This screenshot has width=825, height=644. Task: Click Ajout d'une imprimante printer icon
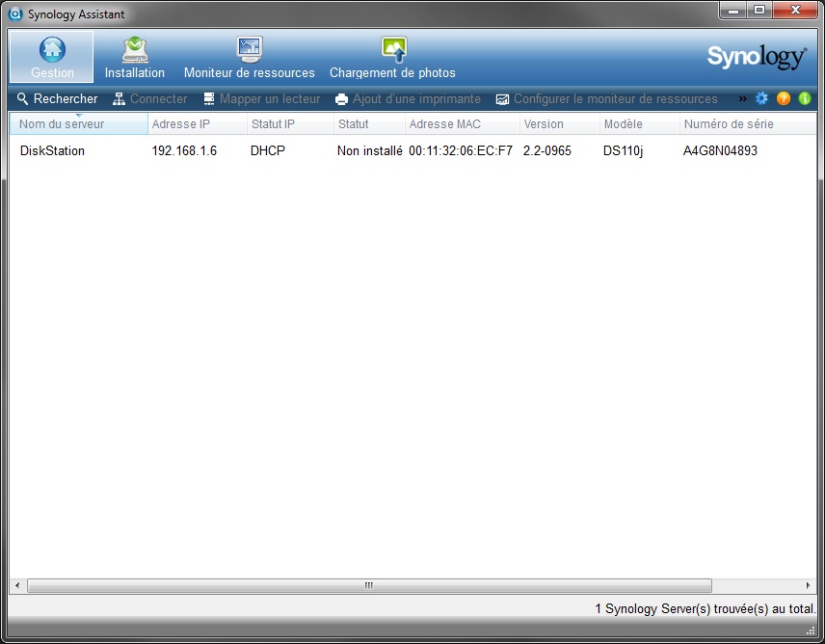(341, 99)
